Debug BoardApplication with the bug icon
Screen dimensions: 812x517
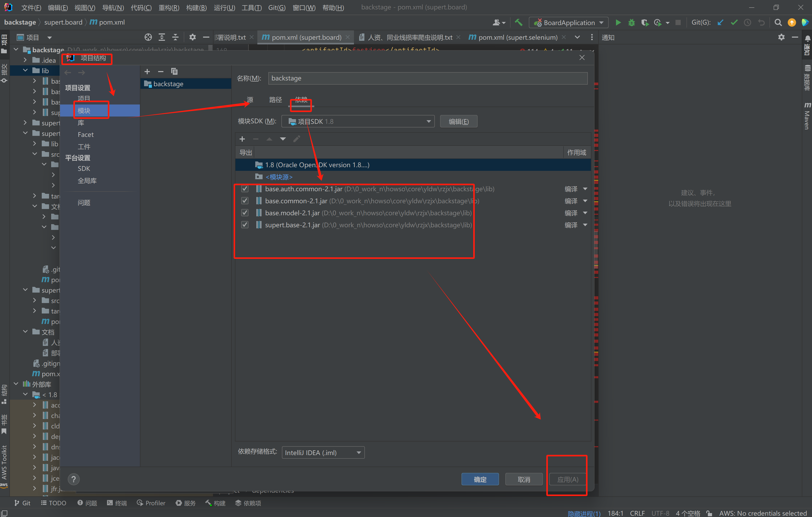tap(632, 23)
